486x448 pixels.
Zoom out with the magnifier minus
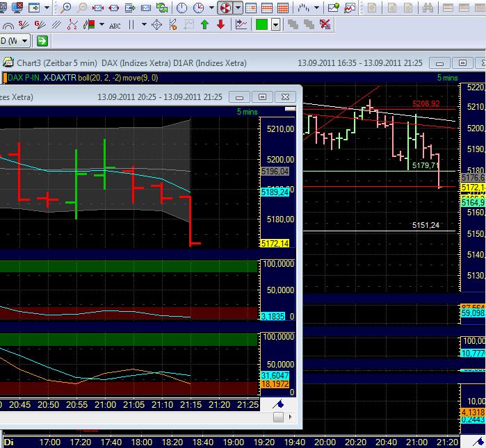(x=82, y=8)
